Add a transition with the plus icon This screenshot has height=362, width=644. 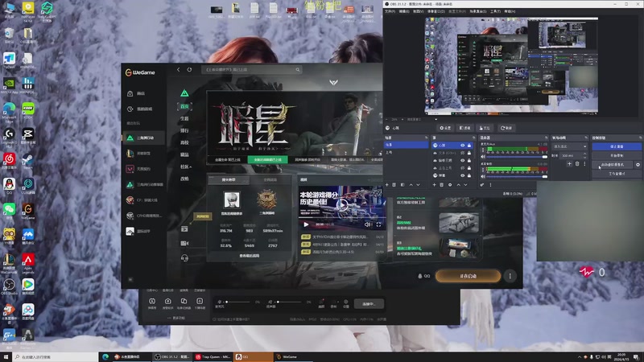click(569, 164)
